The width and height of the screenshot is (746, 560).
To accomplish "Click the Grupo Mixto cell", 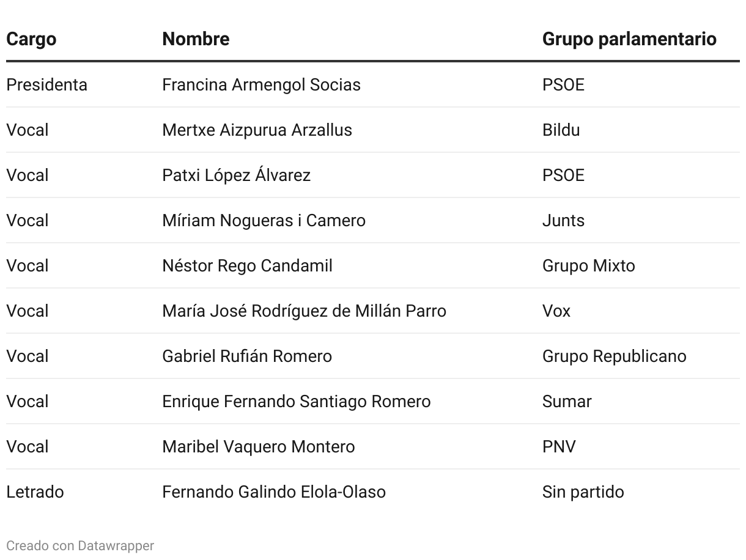I will pos(588,265).
